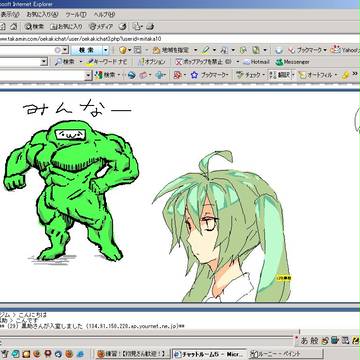Click the highlighter pen icon

click(205, 50)
